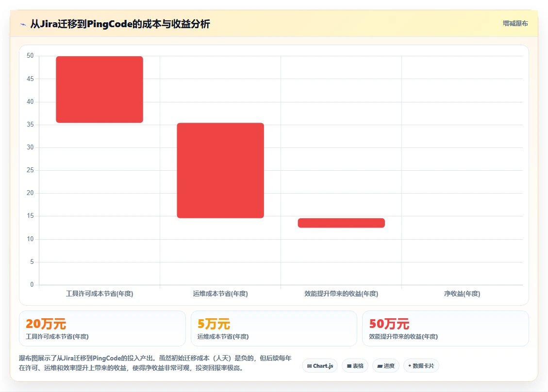The width and height of the screenshot is (548, 392).
Task: Click the title 从Jira迁移到PingCode的成本与收益分析
Action: (x=120, y=24)
